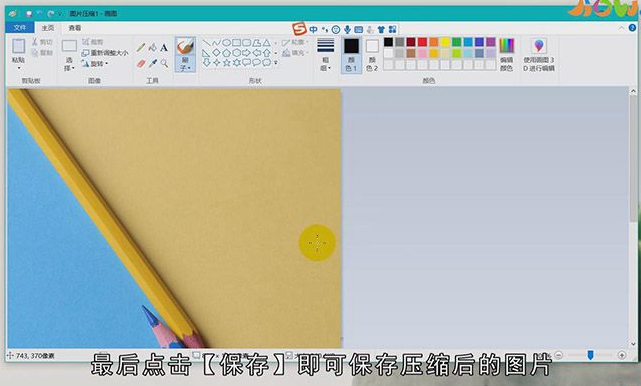641x386 pixels.
Task: Choose the Left arrow shape
Action: [x=256, y=53]
